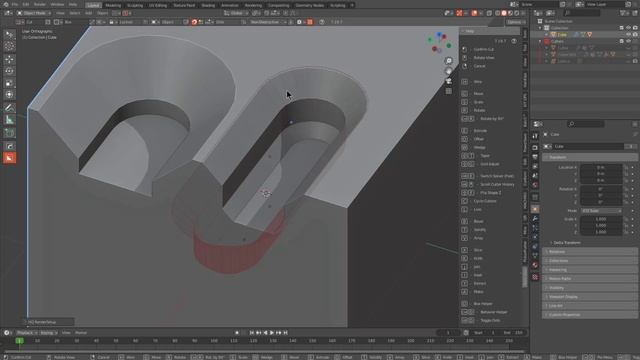Select the Add Cube tool in the left toolbar

(x=9, y=133)
